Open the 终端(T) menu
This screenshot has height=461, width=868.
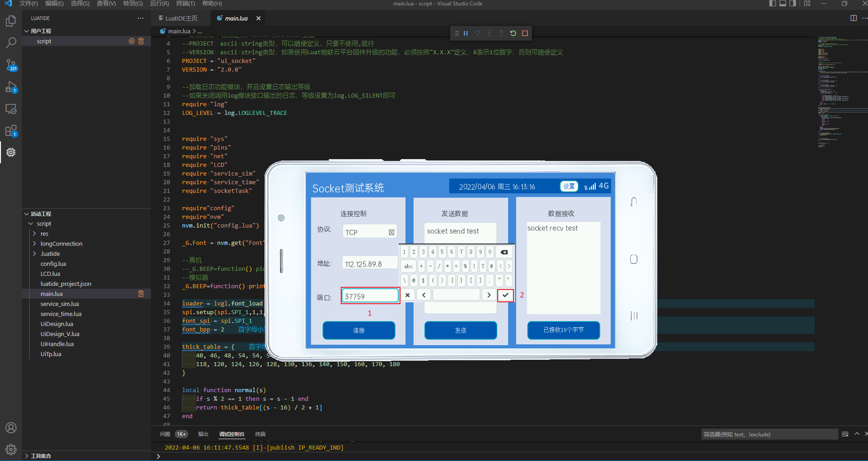(x=185, y=4)
